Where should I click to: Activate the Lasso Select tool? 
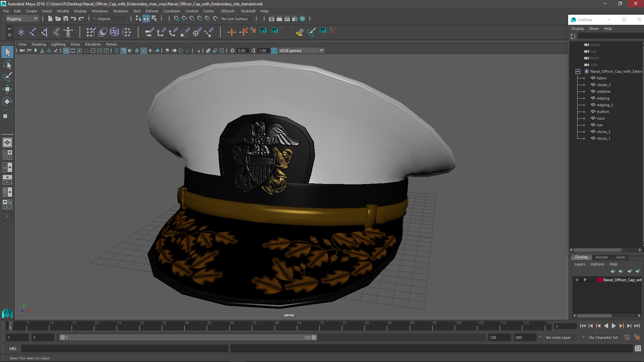pos(7,64)
